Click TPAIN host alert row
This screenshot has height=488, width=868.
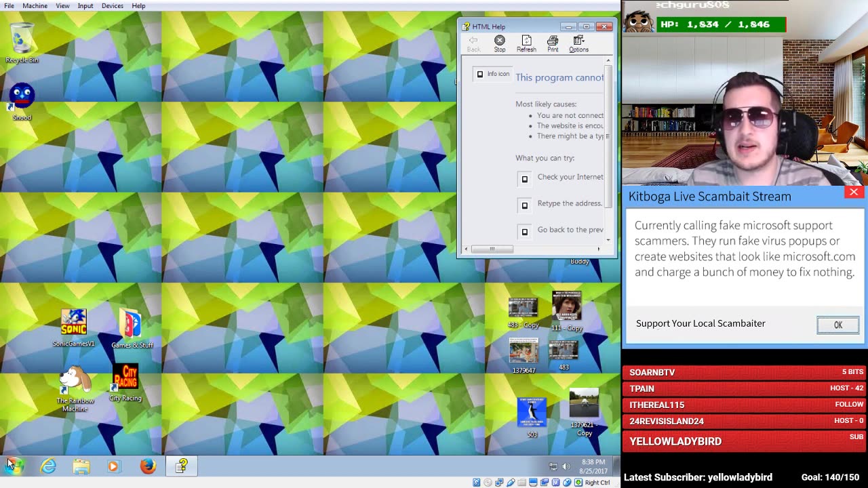tap(745, 388)
